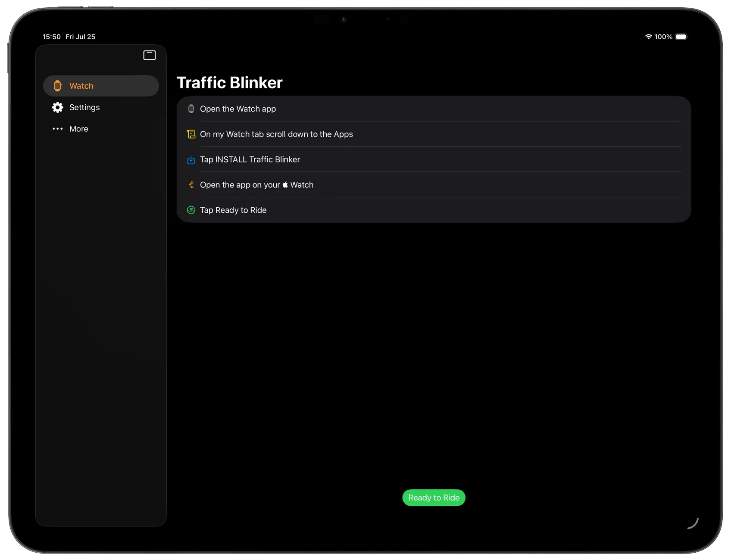Click the Settings gear icon
731x560 pixels.
tap(57, 107)
